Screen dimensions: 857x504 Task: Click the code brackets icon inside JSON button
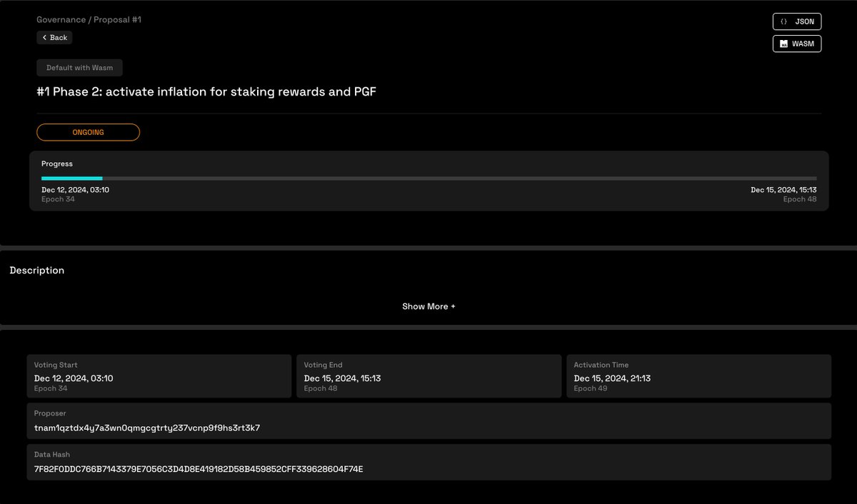784,21
